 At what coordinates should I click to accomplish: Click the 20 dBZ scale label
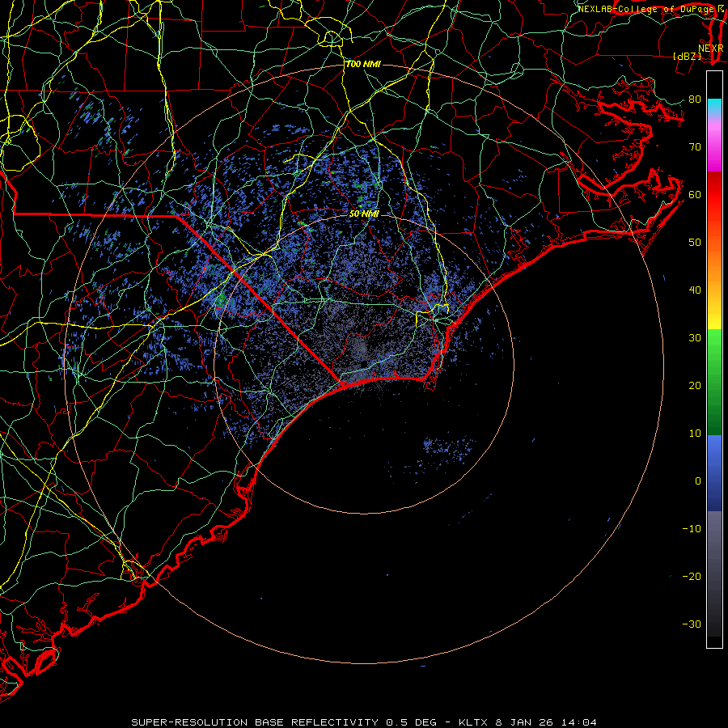click(695, 385)
